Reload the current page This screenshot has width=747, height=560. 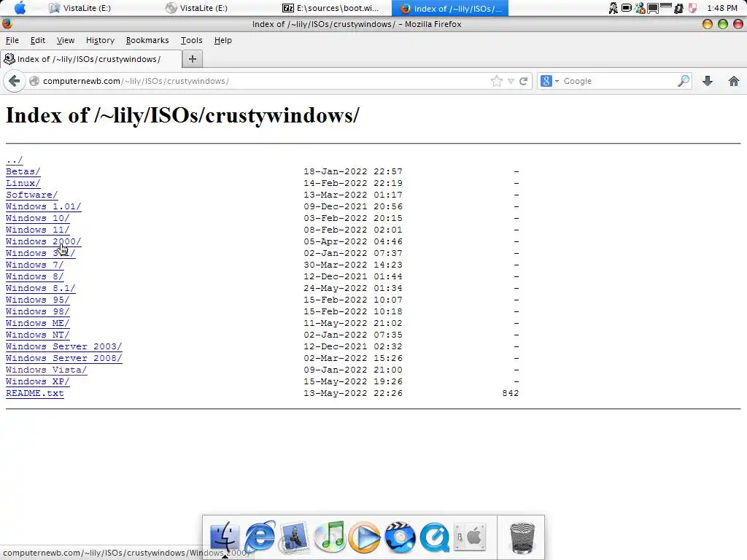tap(523, 81)
